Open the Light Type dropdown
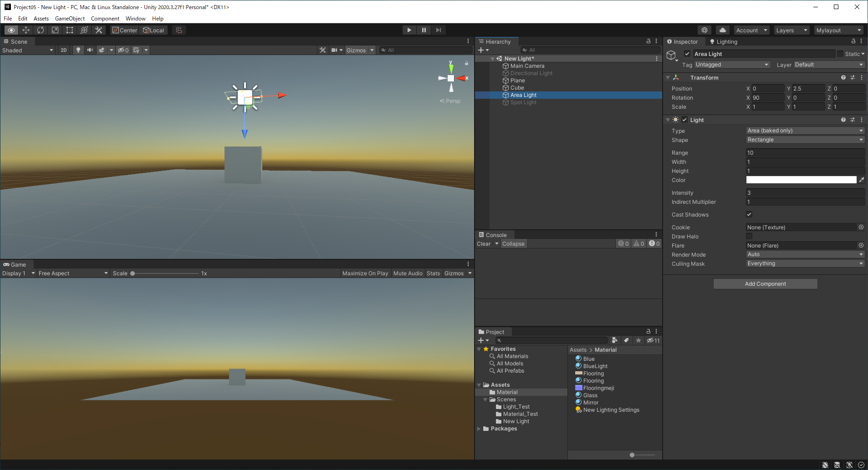868x470 pixels. (x=805, y=131)
